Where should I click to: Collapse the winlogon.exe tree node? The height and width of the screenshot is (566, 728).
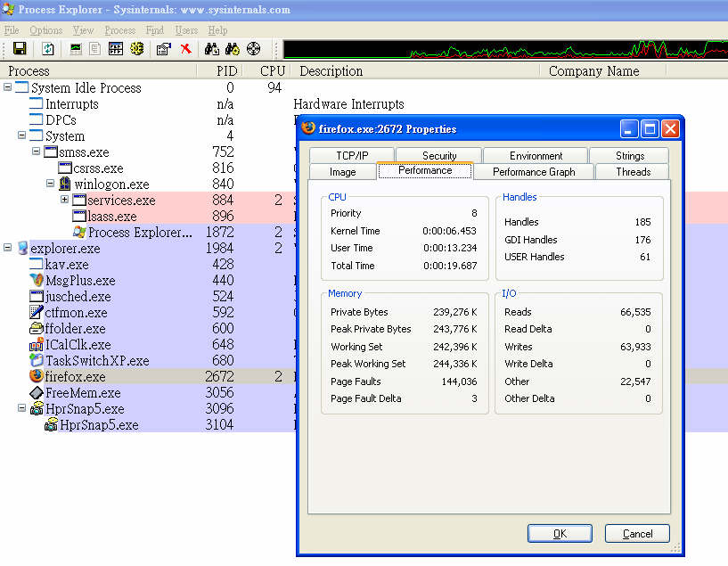coord(51,185)
